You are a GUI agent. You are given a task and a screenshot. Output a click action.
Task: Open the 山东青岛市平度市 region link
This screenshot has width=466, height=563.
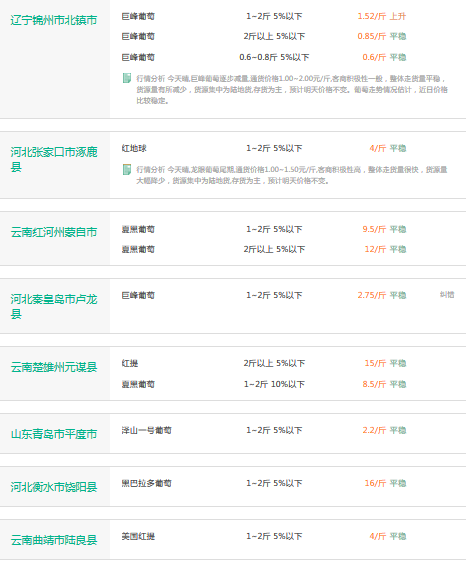point(54,434)
